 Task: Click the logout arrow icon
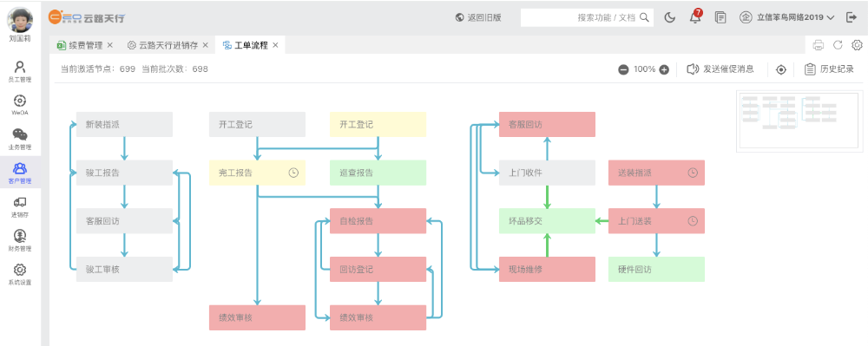pos(852,17)
